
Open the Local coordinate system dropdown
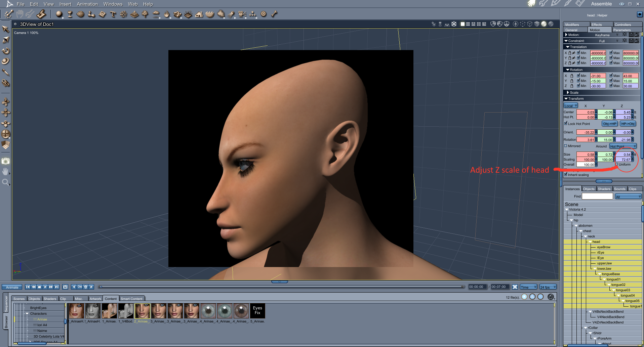click(x=571, y=105)
